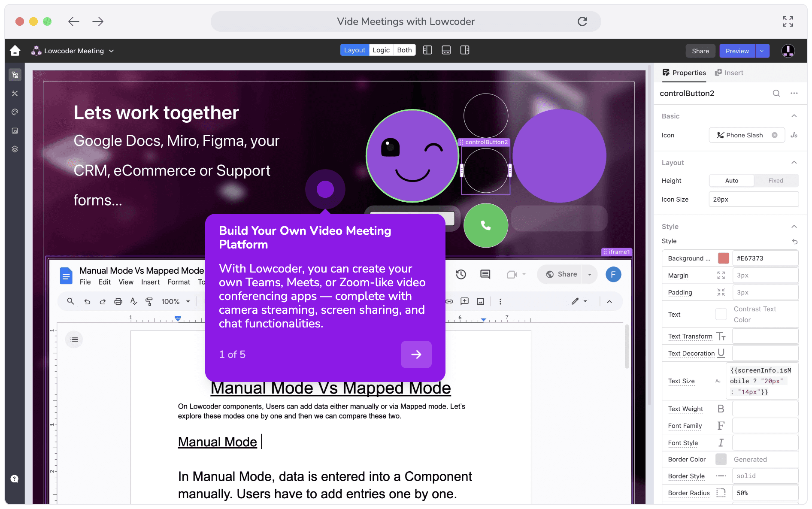Click the spell check icon in Docs
This screenshot has height=509, width=812.
coord(134,302)
